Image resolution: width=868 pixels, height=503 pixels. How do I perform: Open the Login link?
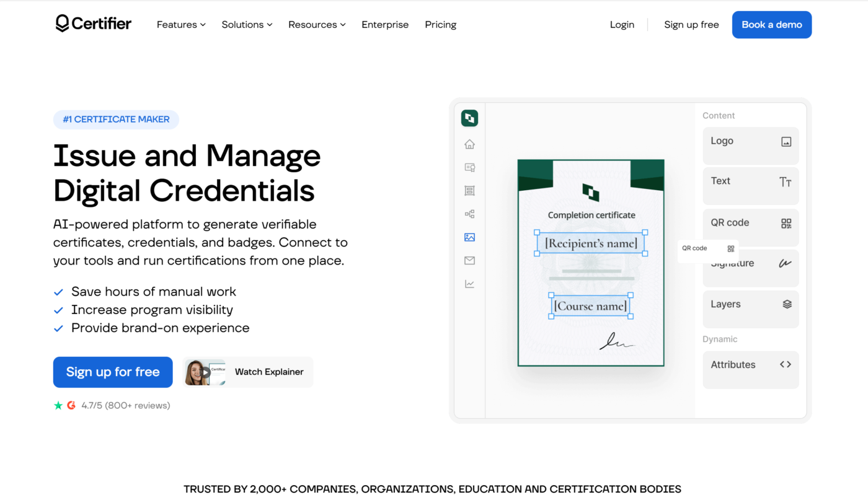tap(622, 25)
